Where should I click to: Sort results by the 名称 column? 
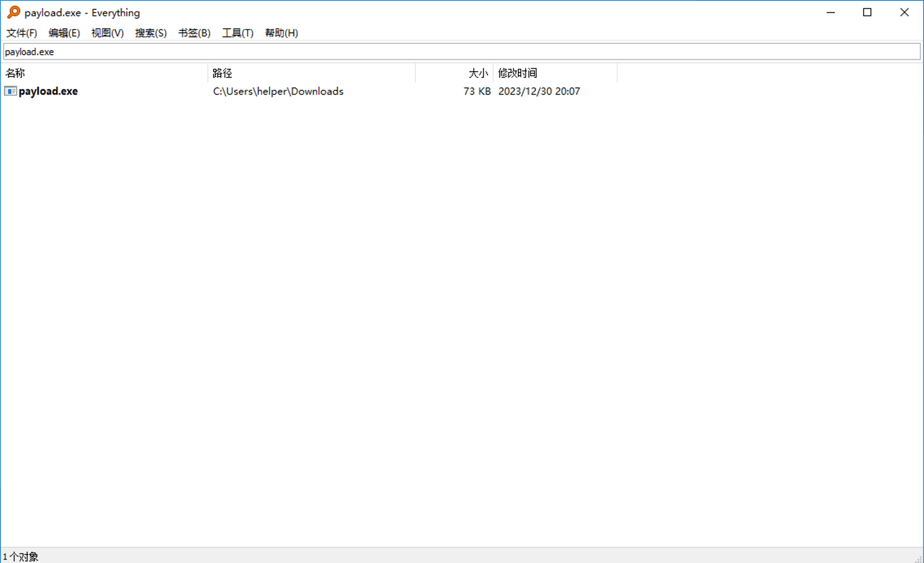15,73
